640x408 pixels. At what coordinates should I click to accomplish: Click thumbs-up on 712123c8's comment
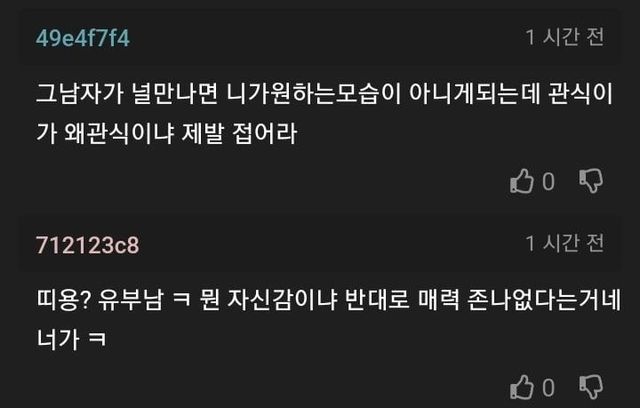[522, 387]
